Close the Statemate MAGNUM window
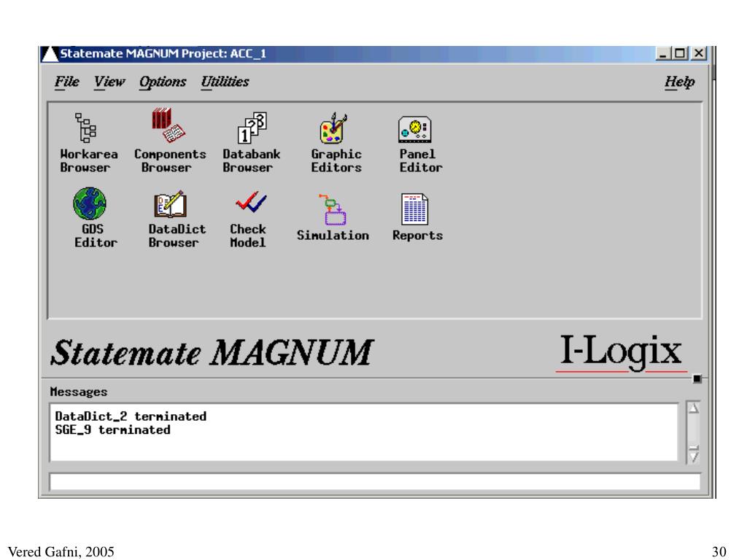The height and width of the screenshot is (560, 747). [x=698, y=53]
